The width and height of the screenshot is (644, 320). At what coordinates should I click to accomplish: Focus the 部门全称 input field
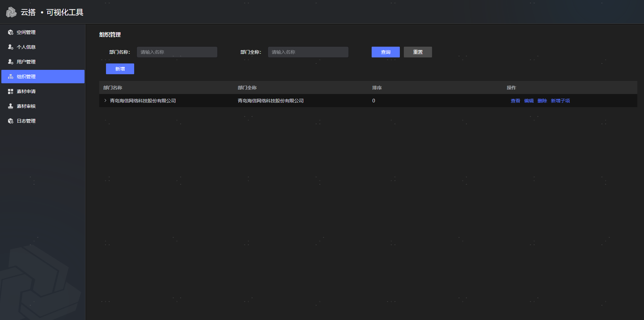coord(308,52)
